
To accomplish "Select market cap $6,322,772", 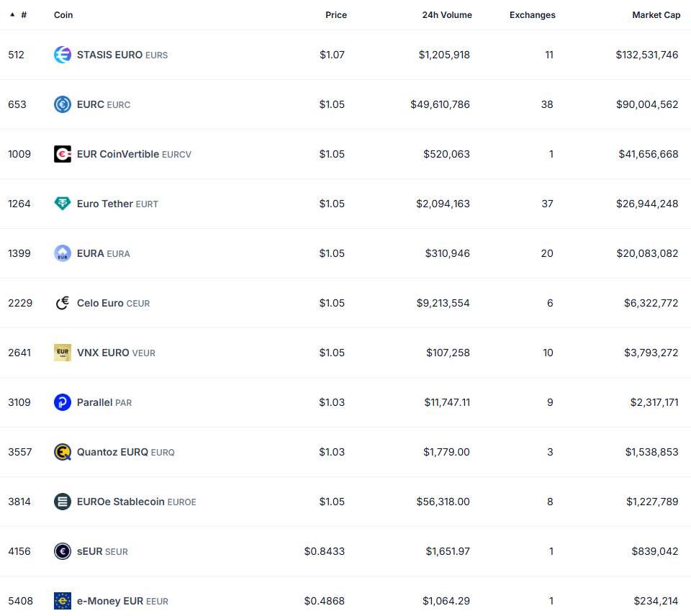I will (x=651, y=303).
